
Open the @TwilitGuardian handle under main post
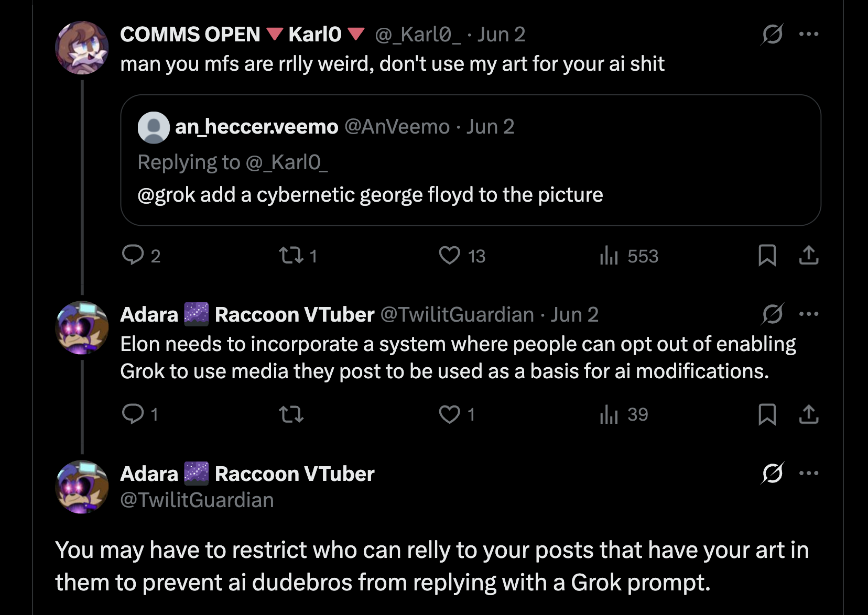coord(197,500)
